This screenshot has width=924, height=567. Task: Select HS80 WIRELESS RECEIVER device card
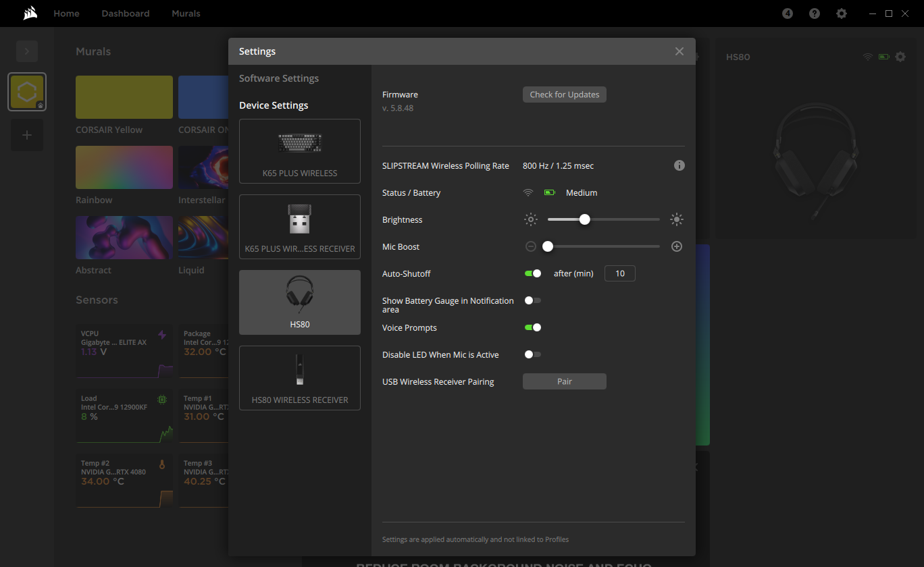300,378
